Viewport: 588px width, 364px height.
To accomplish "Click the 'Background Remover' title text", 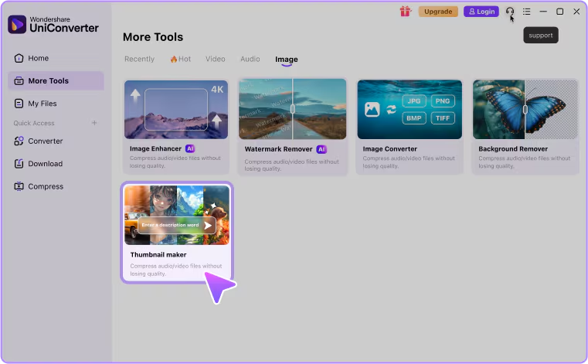I will point(513,149).
